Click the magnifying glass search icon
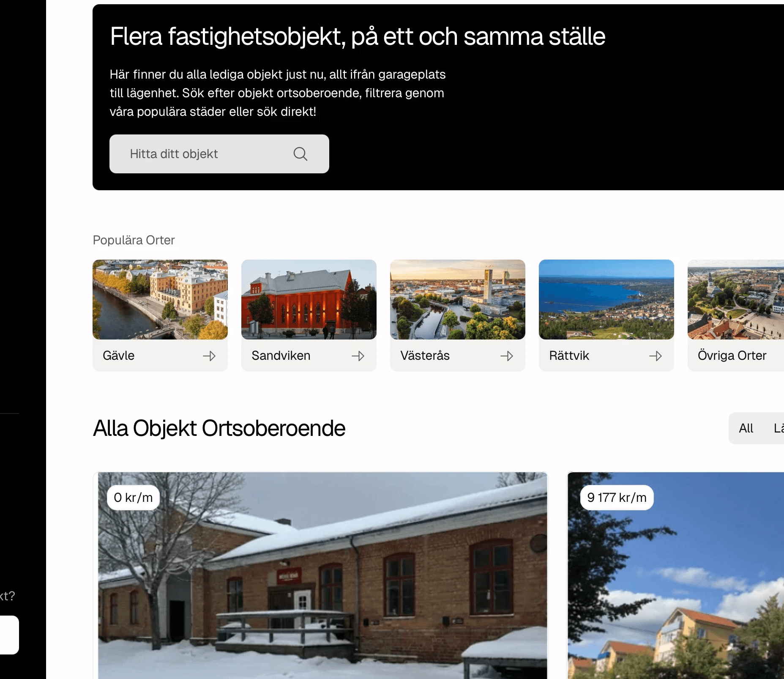 pos(300,154)
